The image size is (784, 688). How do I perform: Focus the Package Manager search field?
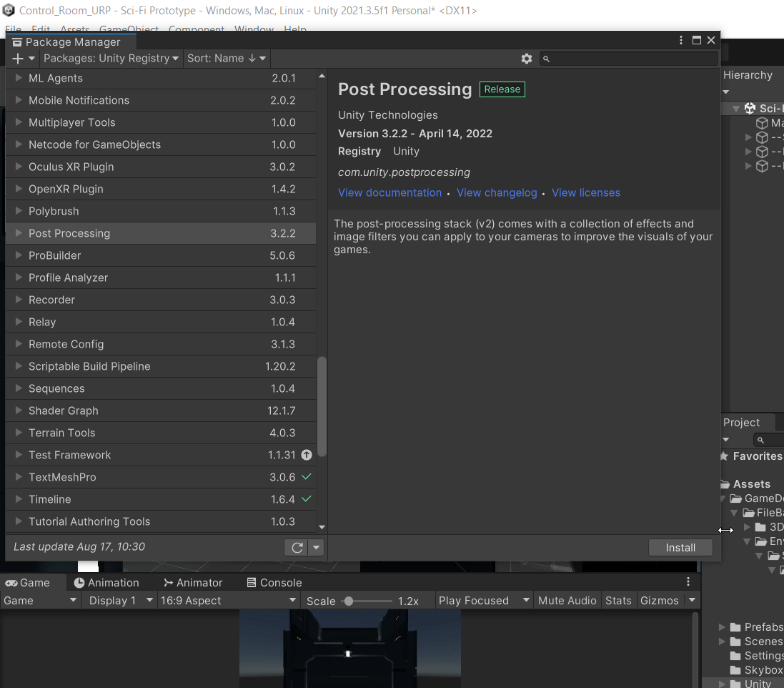[629, 59]
